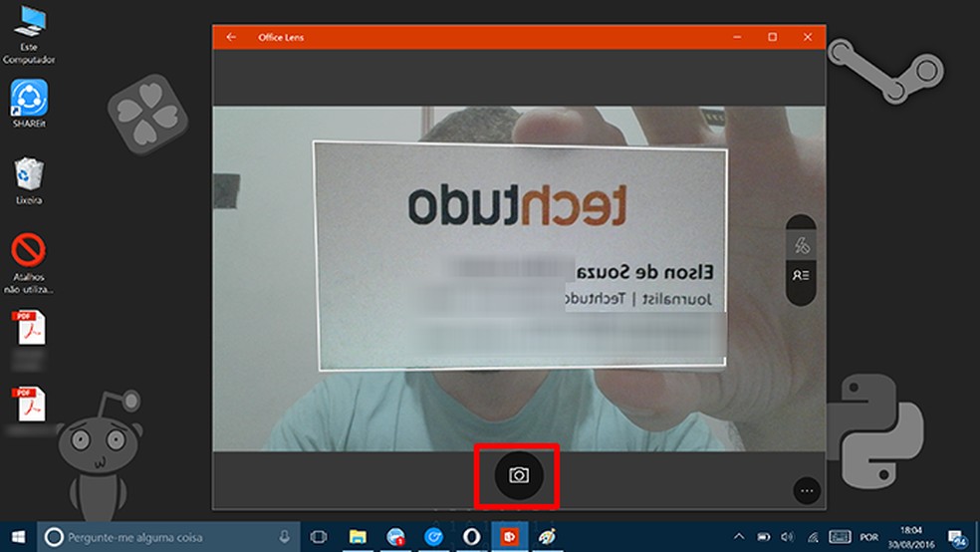
Task: Switch to Office Lens taskbar icon
Action: point(509,537)
